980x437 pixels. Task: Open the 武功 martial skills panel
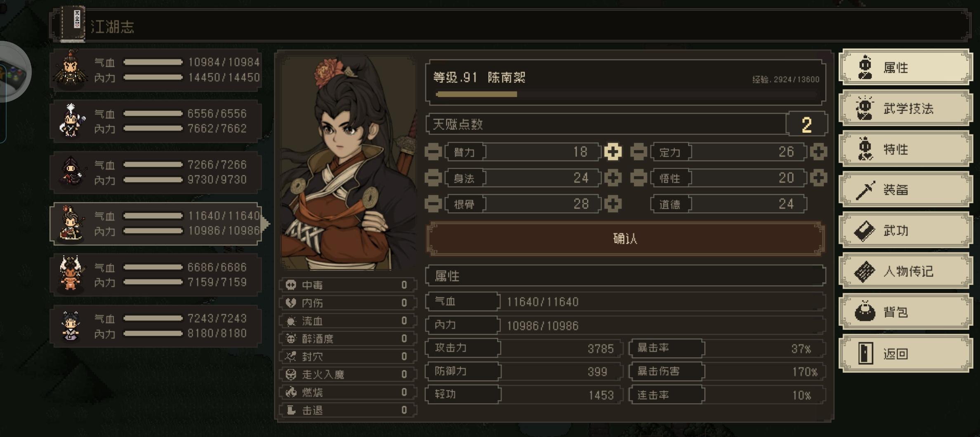[x=906, y=230]
